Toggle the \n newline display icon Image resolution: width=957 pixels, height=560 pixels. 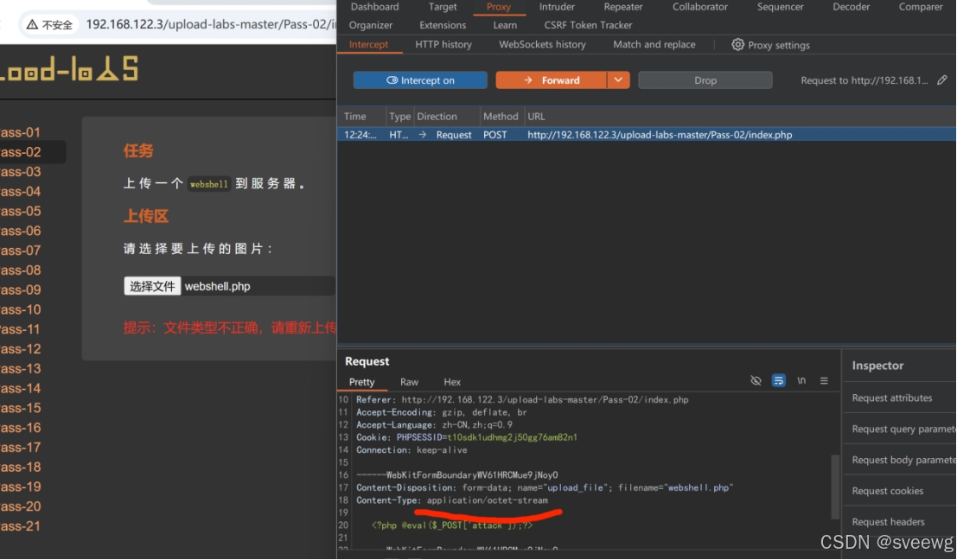pos(801,380)
